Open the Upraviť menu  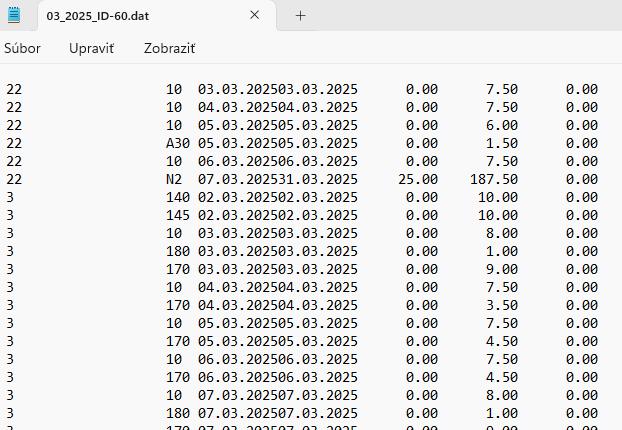point(91,48)
